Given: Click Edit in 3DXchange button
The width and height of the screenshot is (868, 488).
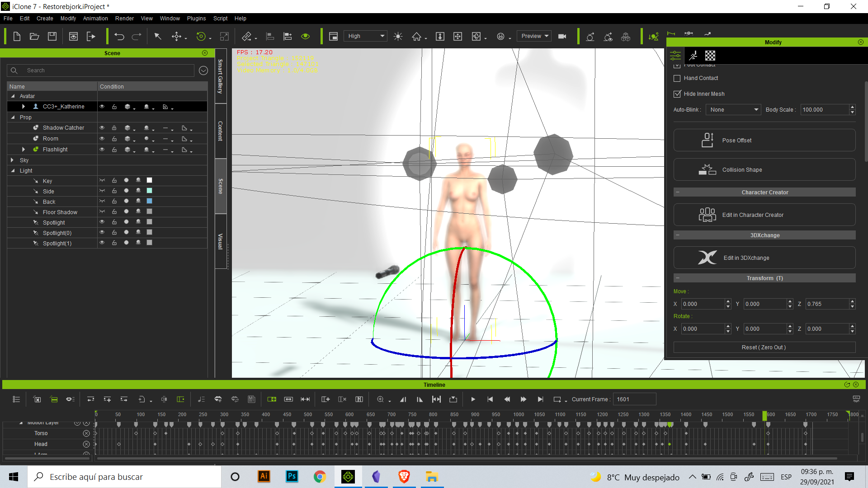Looking at the screenshot, I should point(764,258).
